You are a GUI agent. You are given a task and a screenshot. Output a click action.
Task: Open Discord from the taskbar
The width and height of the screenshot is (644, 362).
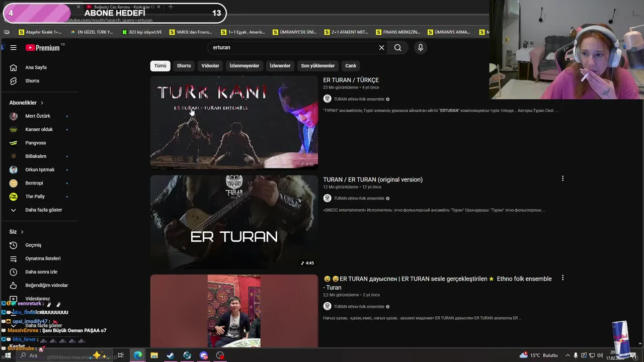point(204,355)
